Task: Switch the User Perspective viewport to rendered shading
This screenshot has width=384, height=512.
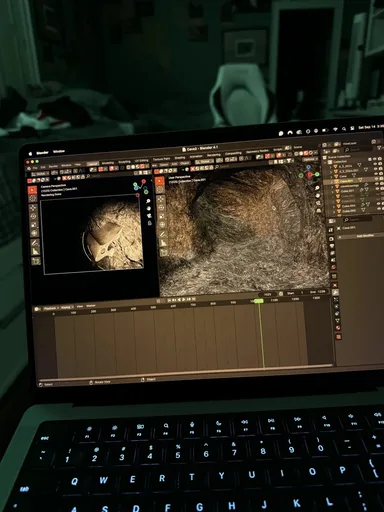Action: (x=310, y=153)
